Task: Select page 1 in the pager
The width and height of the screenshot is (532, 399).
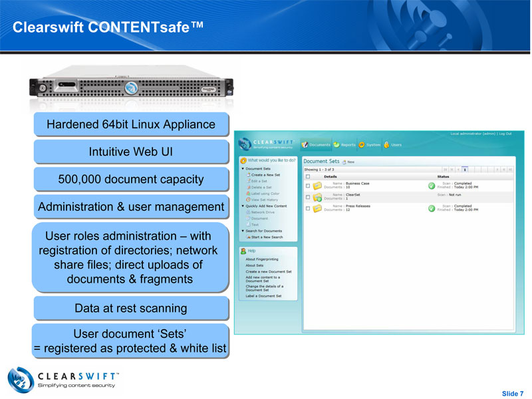Action: click(x=465, y=170)
